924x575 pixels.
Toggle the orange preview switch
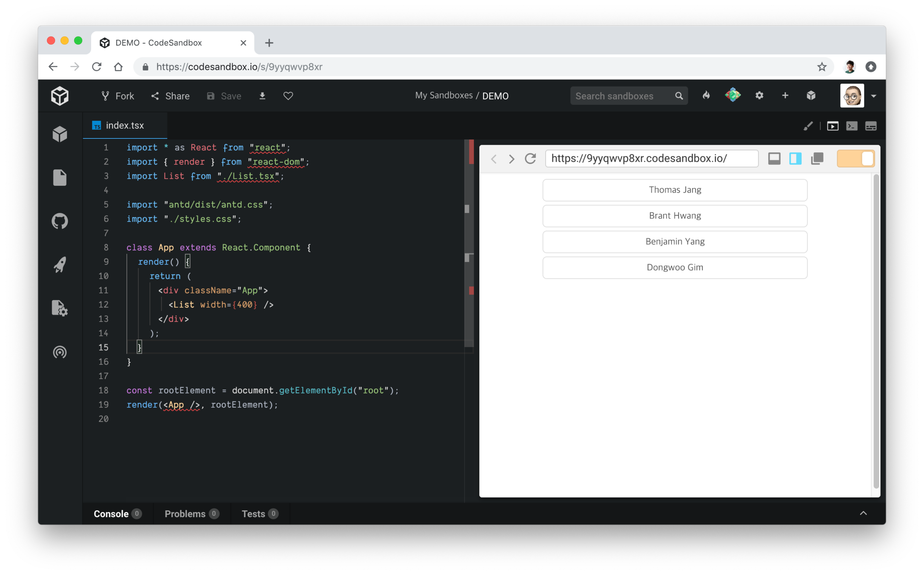(855, 158)
